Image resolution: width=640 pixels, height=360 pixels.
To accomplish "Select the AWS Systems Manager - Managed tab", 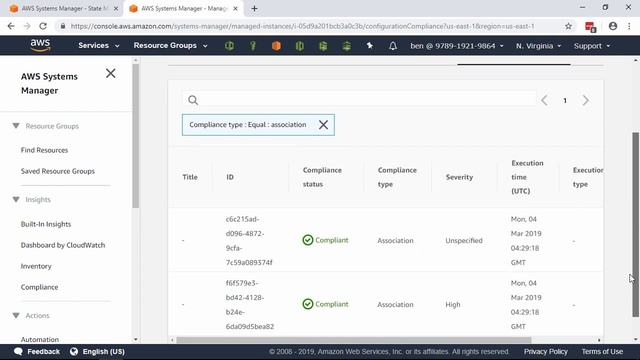I will [x=184, y=9].
